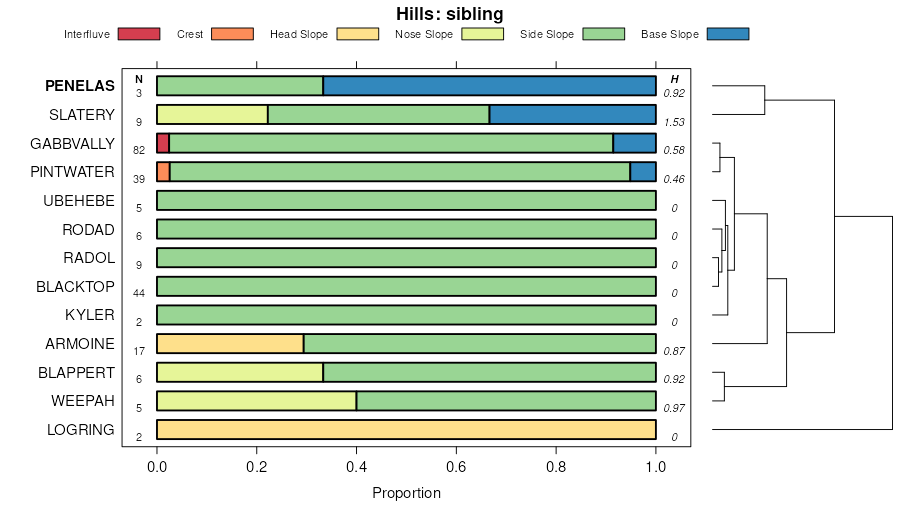
Task: Click the red Interfluve segment of GABBVALLY
Action: (x=163, y=143)
